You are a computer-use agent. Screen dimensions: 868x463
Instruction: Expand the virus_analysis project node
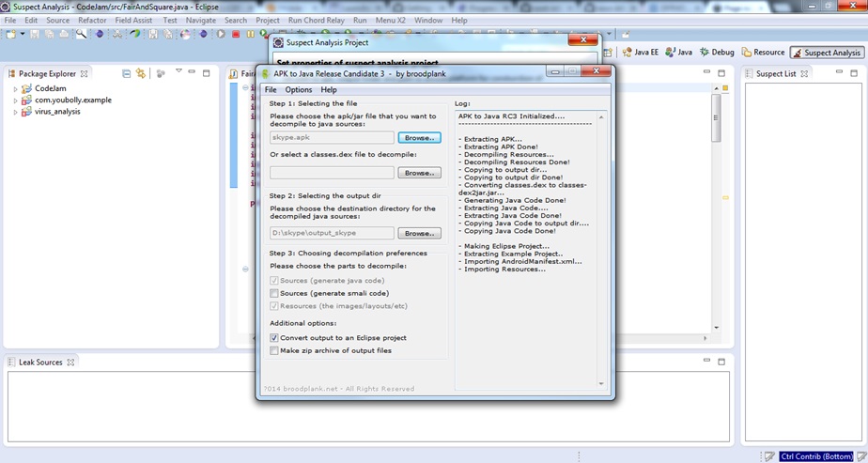tap(15, 112)
